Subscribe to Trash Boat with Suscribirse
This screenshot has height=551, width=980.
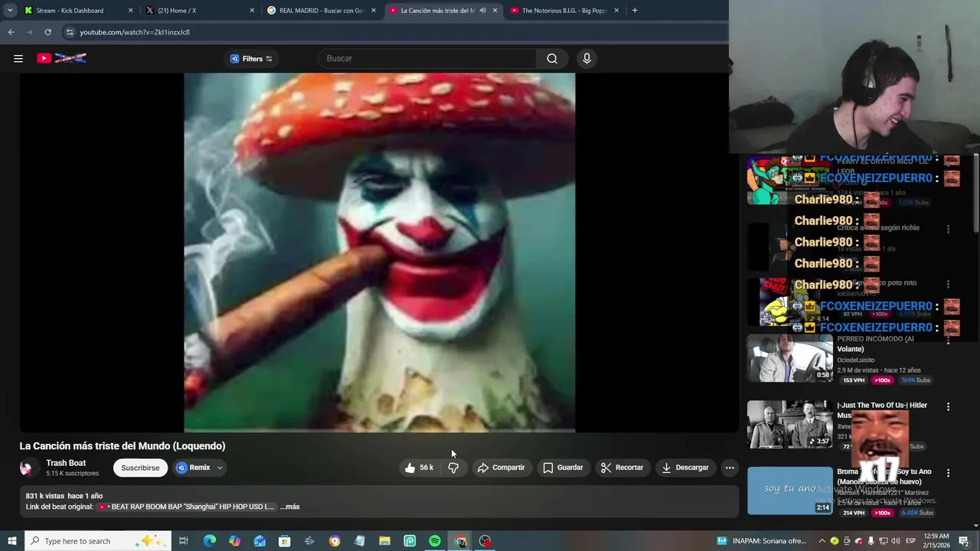click(140, 468)
